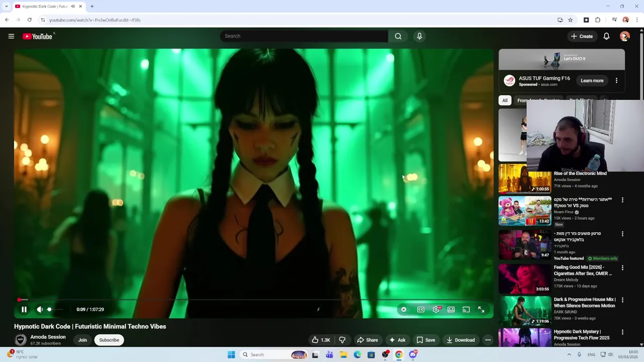This screenshot has height=362, width=644.
Task: Open Feeling Good Mix [2026] video
Action: pyautogui.click(x=583, y=270)
